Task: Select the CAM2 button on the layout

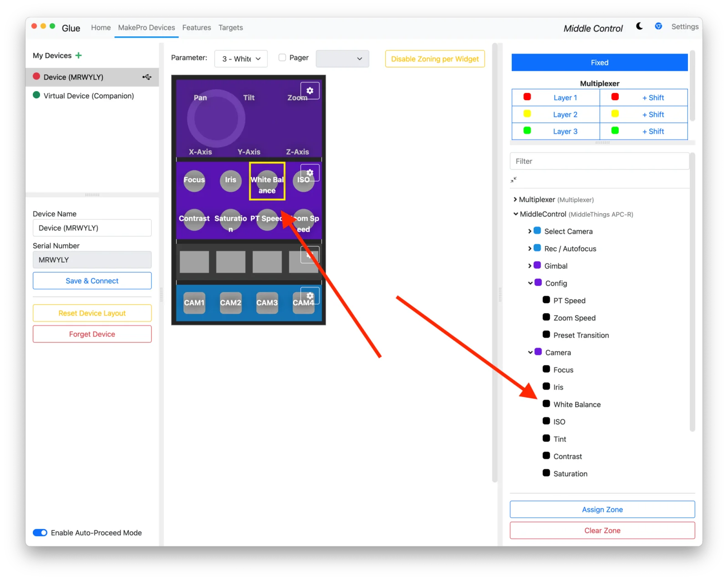Action: point(231,303)
